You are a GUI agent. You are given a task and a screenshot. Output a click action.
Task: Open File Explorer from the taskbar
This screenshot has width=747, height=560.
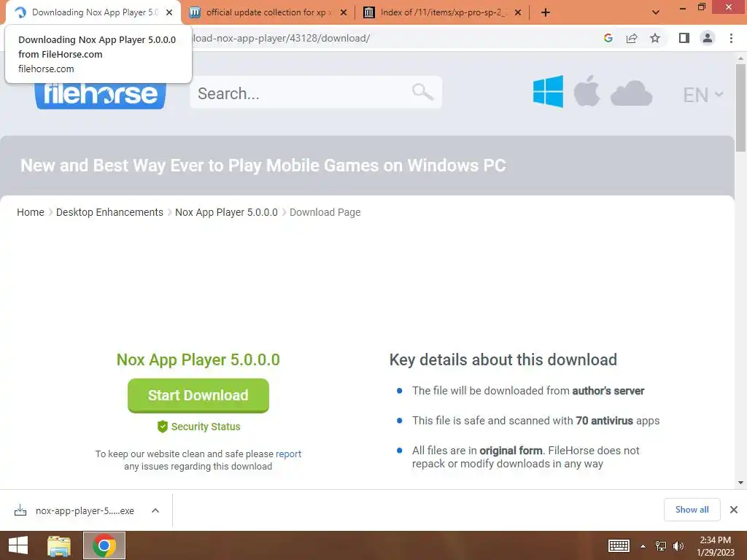click(x=59, y=545)
